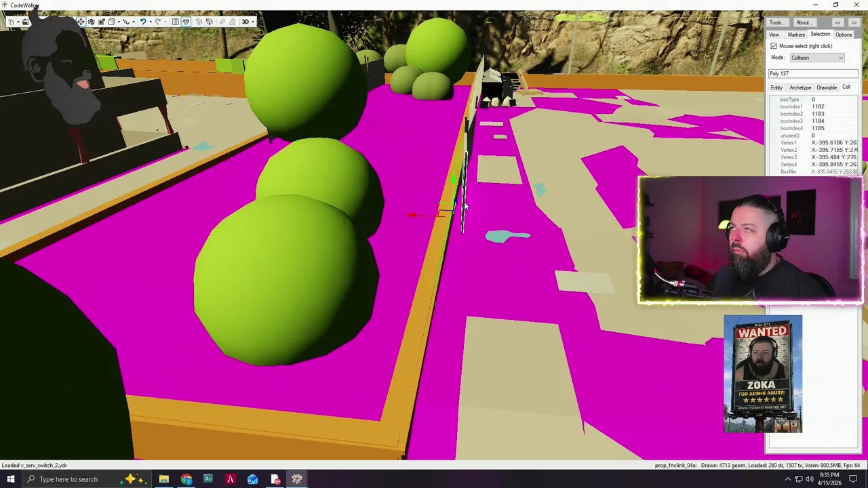Select the BoxMin property row

click(x=813, y=171)
